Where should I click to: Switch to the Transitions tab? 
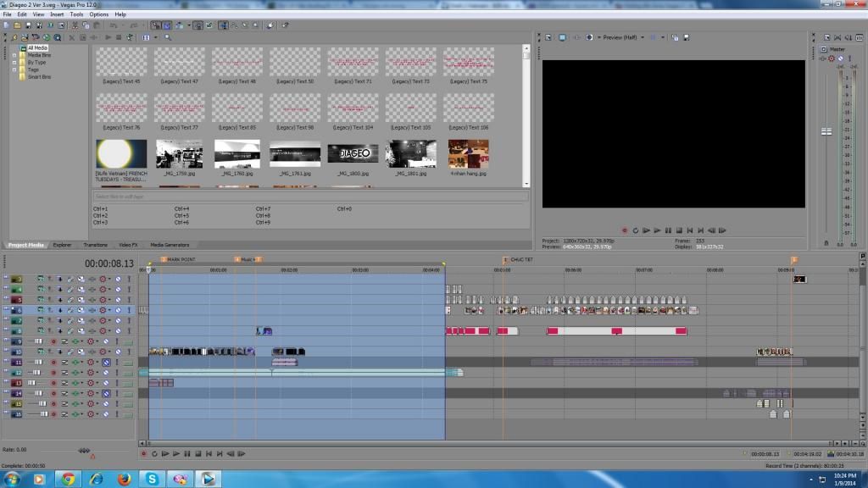95,245
